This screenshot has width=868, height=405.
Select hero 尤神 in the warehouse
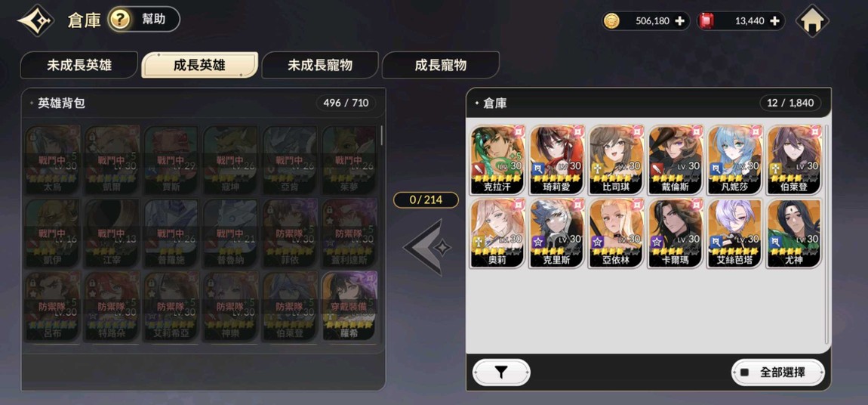point(794,233)
